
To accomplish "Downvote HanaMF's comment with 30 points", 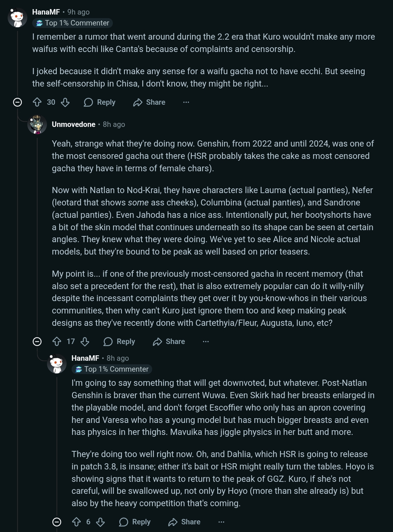I will tap(65, 103).
